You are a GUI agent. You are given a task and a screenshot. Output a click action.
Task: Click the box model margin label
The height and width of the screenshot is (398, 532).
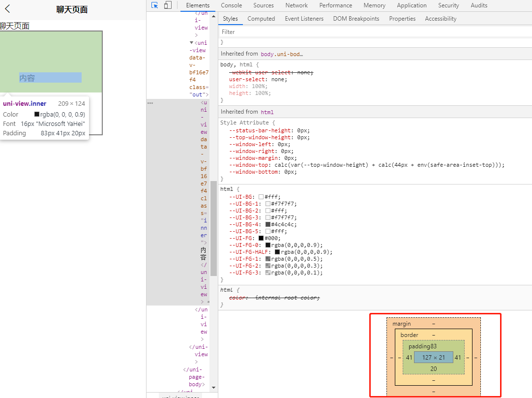pos(401,324)
